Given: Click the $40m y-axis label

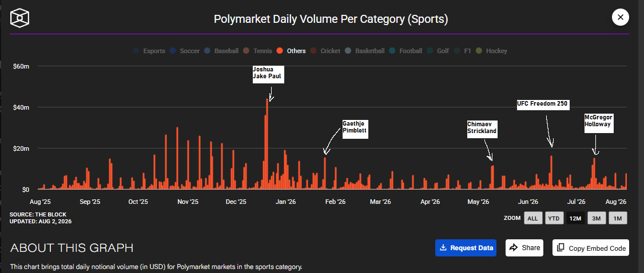Looking at the screenshot, I should click(x=21, y=107).
